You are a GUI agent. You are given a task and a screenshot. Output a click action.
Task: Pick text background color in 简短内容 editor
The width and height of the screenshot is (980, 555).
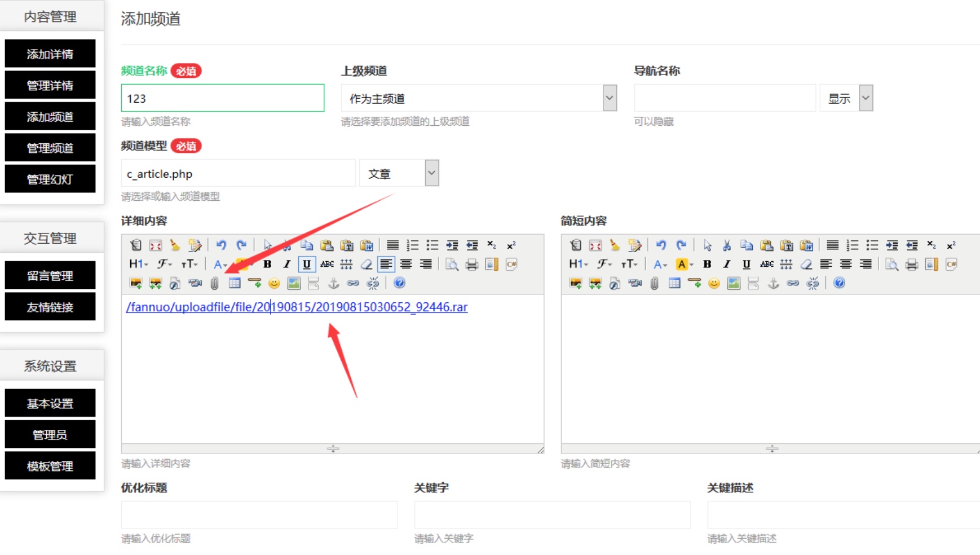[x=682, y=265]
